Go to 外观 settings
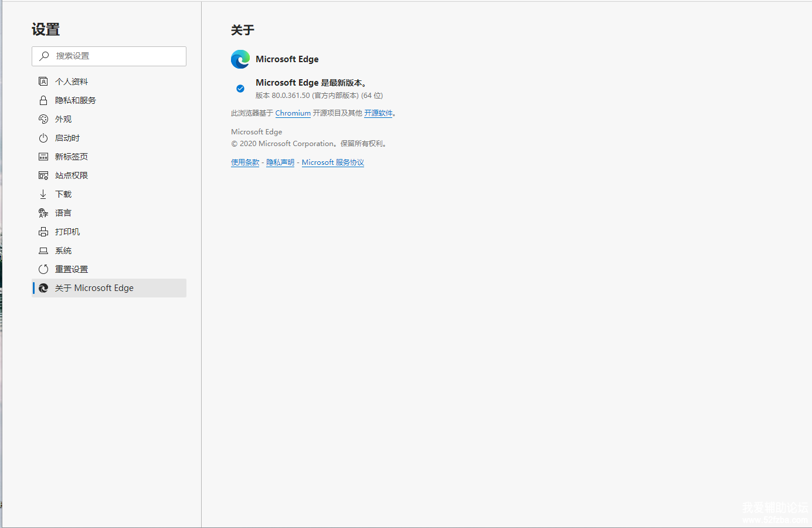Image resolution: width=812 pixels, height=528 pixels. pos(109,119)
